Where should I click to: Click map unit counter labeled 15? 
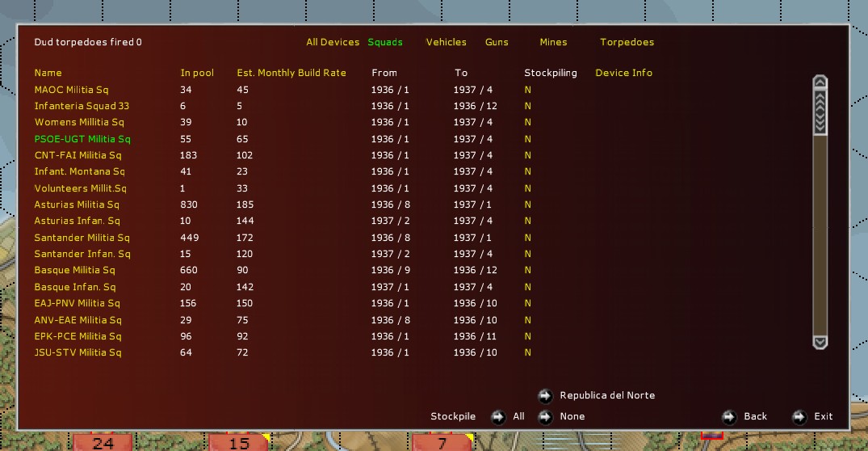(x=239, y=443)
